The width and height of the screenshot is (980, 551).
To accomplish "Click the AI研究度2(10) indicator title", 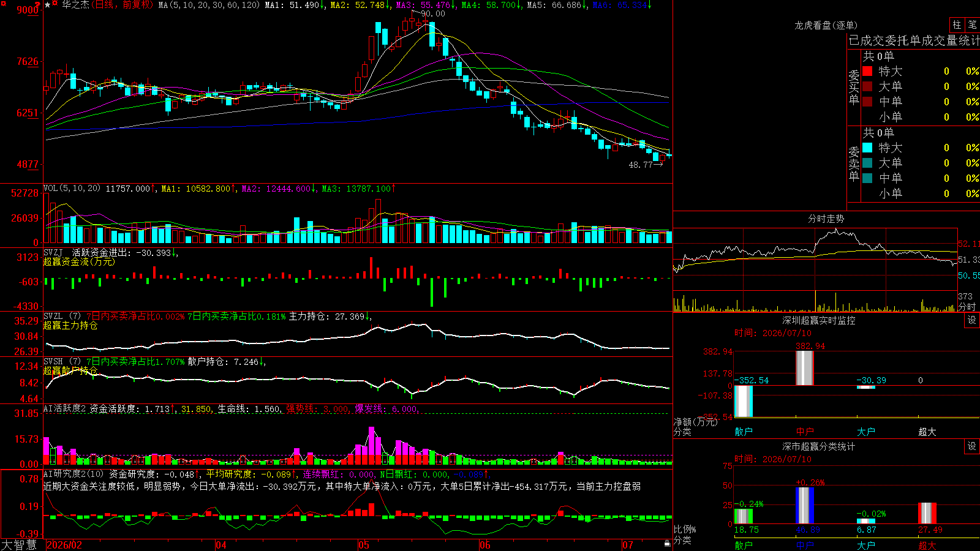I will tap(73, 474).
